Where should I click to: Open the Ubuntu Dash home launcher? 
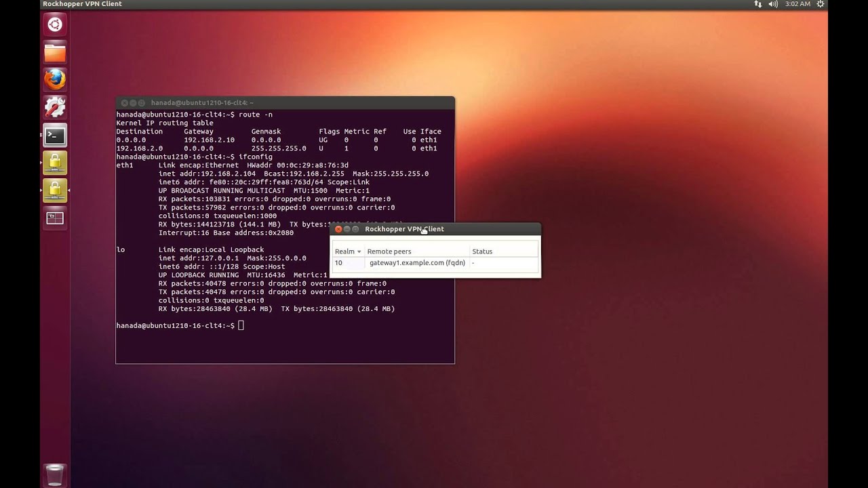pos(55,25)
